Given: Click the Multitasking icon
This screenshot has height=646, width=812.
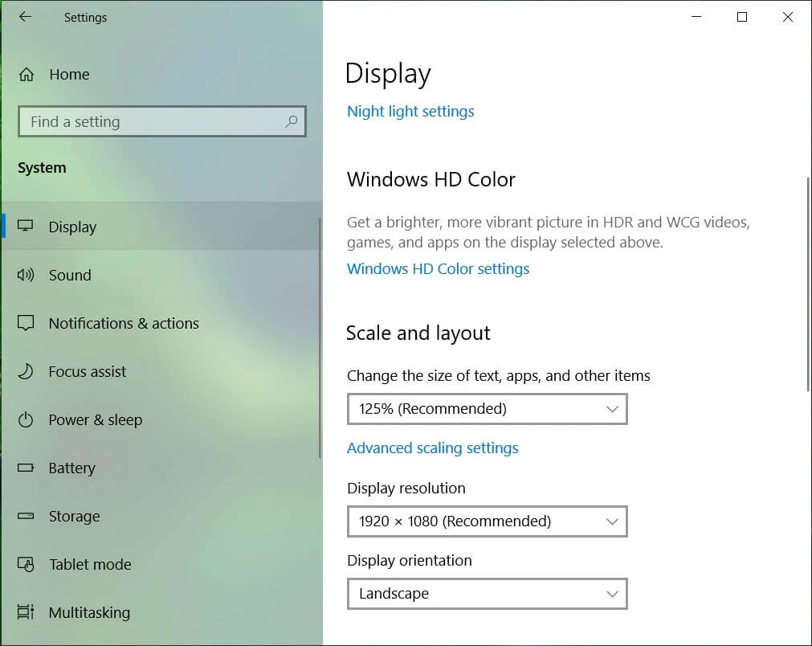Looking at the screenshot, I should tap(26, 611).
